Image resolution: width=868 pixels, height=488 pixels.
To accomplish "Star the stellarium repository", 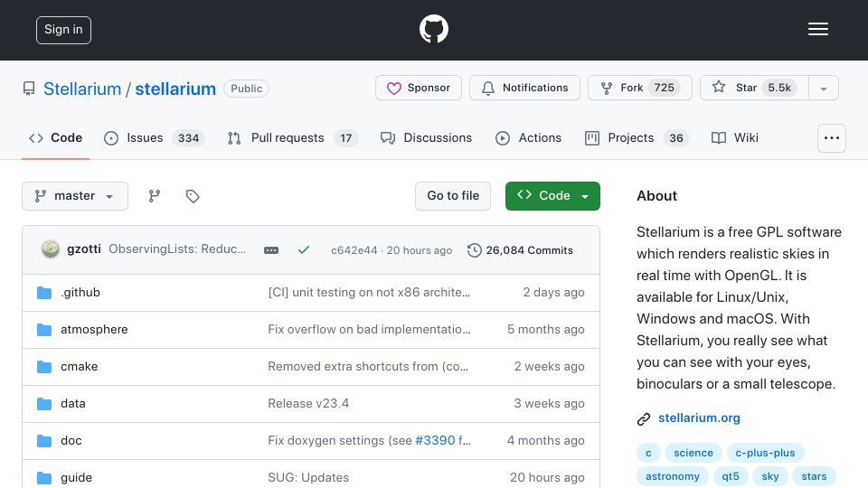I will pyautogui.click(x=754, y=88).
